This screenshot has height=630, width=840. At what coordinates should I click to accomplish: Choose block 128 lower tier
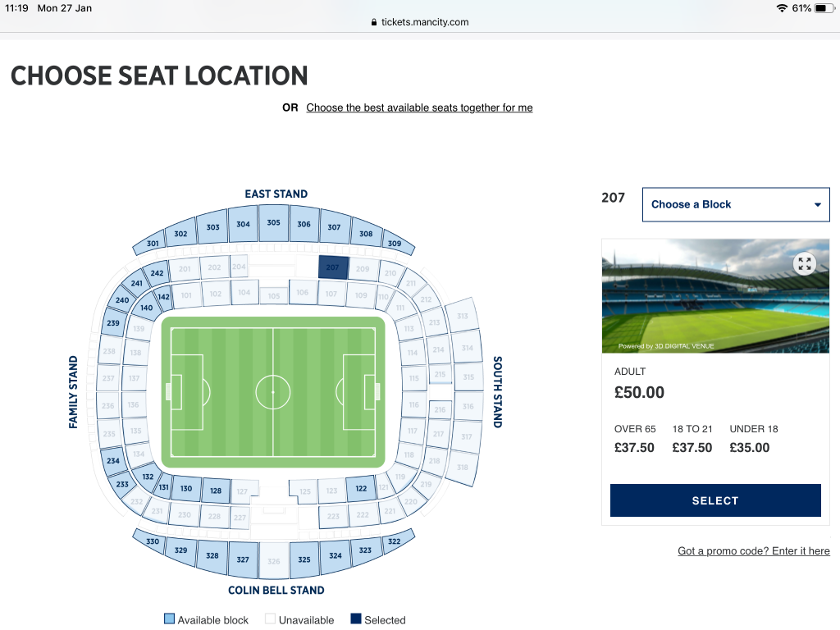[x=216, y=491]
